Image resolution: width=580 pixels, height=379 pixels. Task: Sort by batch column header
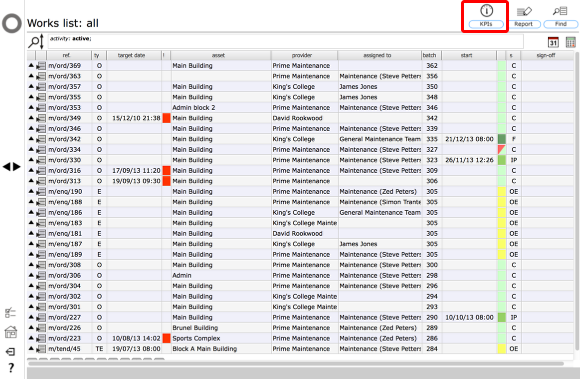[x=431, y=55]
